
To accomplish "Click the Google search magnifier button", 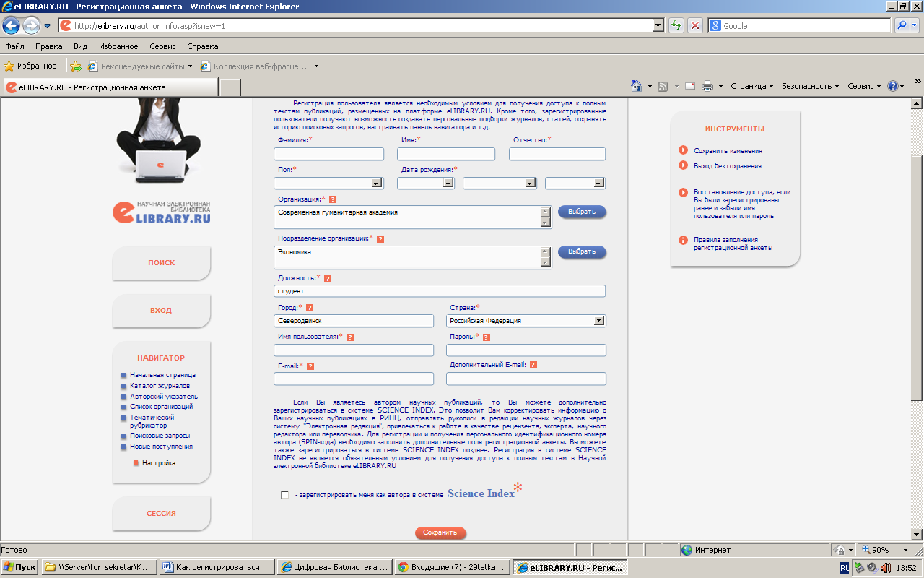I will (x=902, y=25).
